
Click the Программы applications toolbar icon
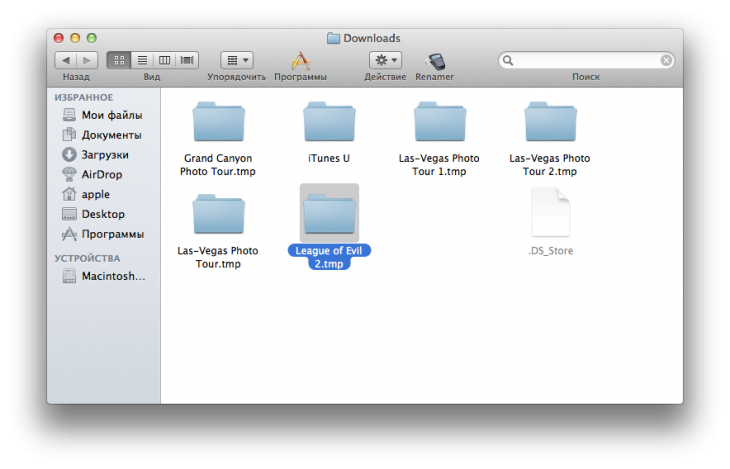pos(301,61)
